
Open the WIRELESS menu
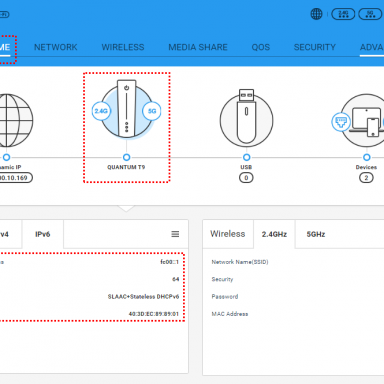coord(123,47)
